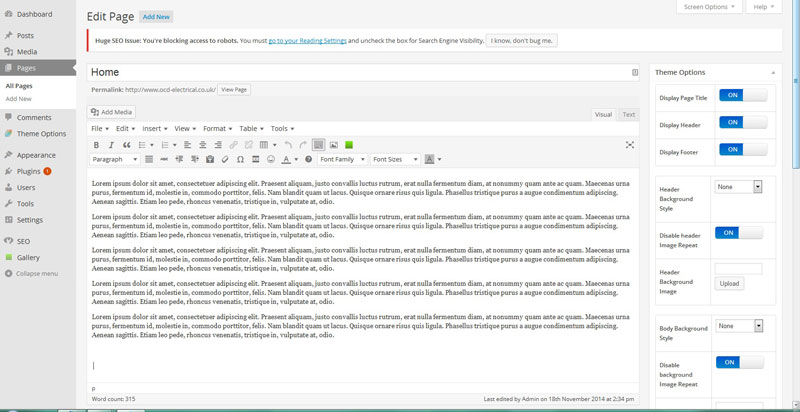Click the Add Media button

111,112
